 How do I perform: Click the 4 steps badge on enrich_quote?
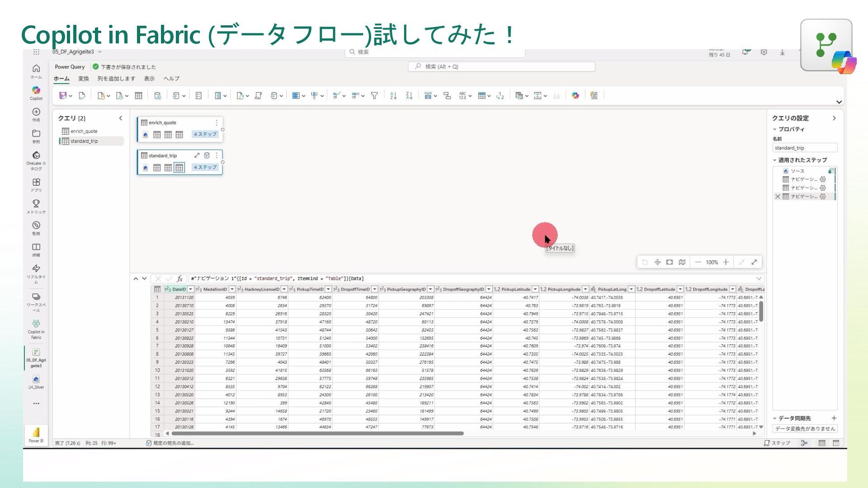[x=205, y=134]
